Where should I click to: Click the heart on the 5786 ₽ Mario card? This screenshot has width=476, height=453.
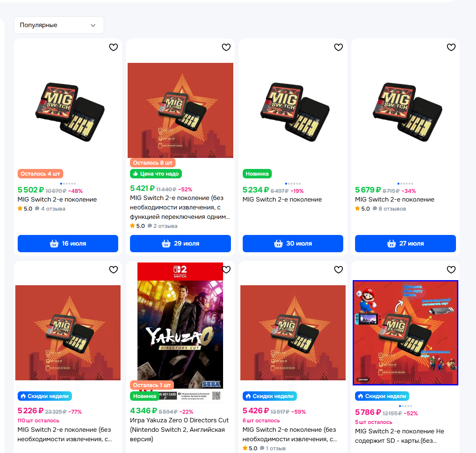[451, 270]
